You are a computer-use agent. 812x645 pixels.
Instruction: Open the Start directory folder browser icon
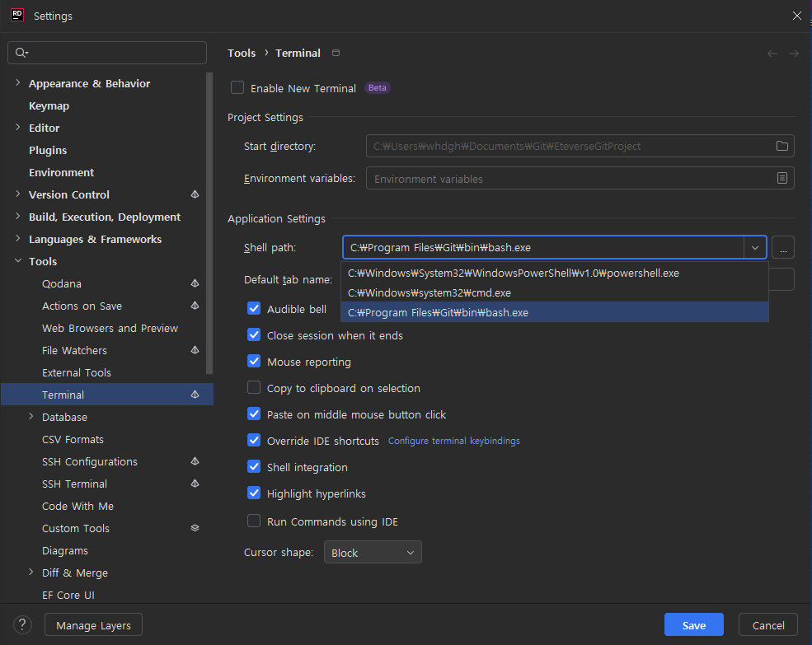(781, 146)
